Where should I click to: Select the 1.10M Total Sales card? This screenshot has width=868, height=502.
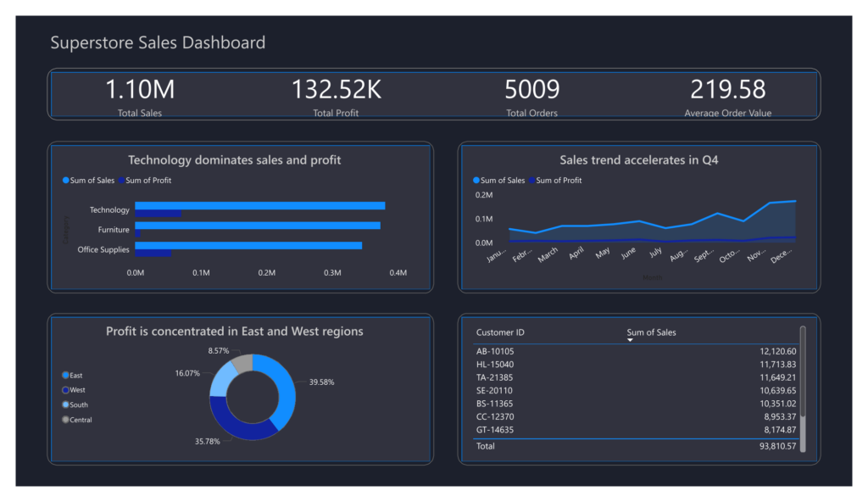(140, 97)
